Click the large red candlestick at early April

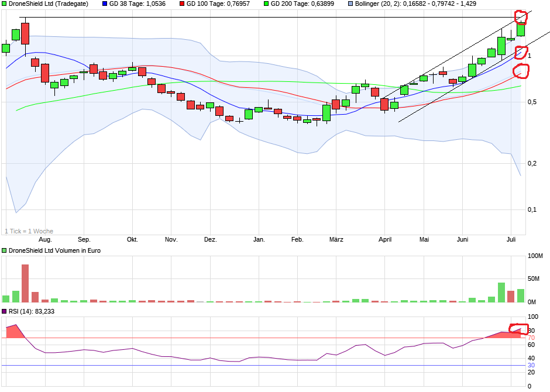tap(384, 105)
